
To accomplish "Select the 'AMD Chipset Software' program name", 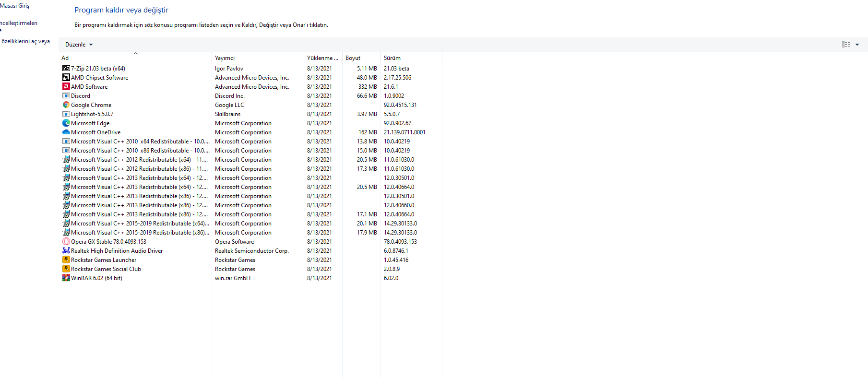I will tap(99, 78).
